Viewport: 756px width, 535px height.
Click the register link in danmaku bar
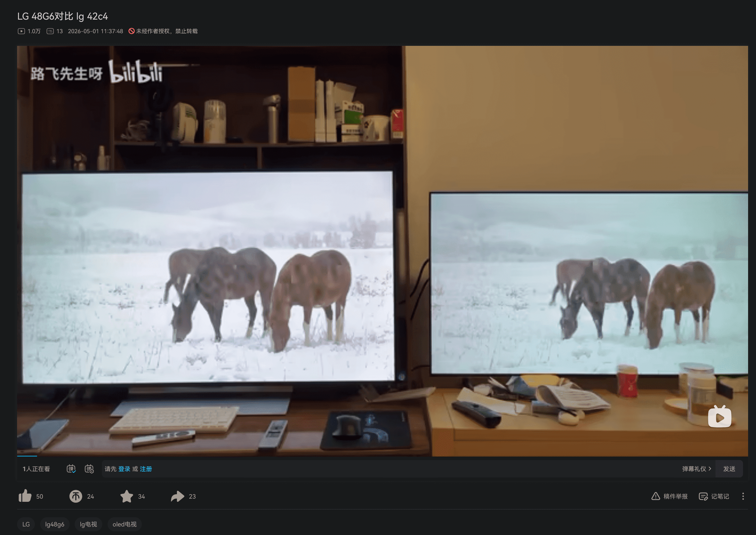(146, 469)
